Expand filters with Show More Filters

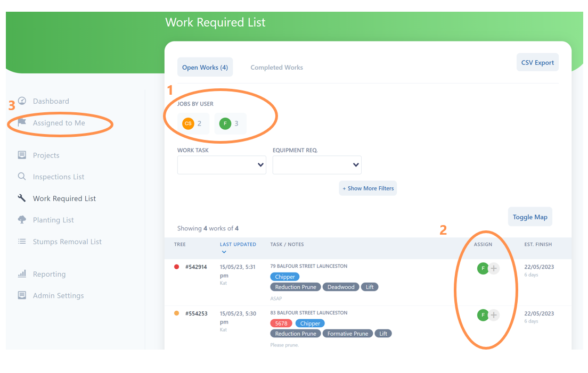[367, 188]
